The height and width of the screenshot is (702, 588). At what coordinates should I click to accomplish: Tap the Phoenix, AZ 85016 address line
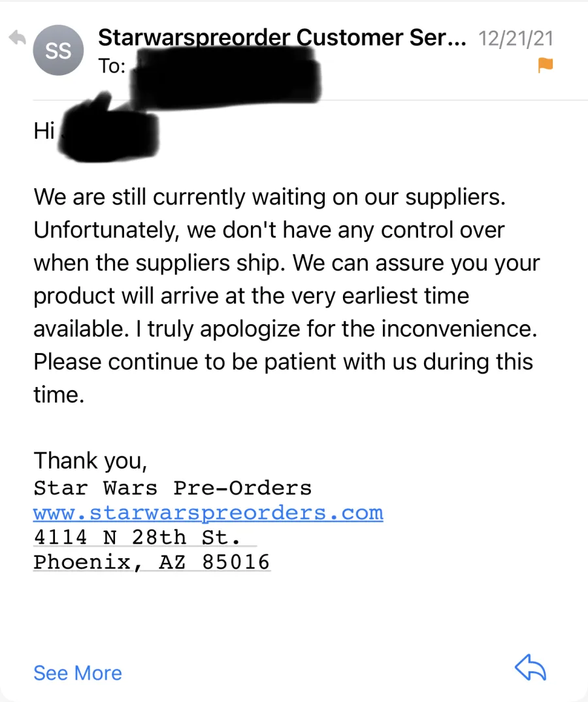[152, 562]
